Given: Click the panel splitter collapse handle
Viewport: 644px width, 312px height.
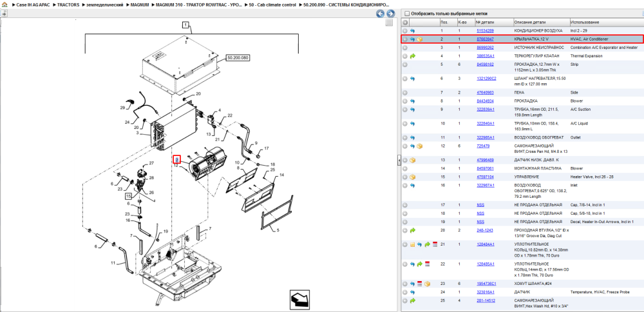Looking at the screenshot, I should (x=399, y=161).
